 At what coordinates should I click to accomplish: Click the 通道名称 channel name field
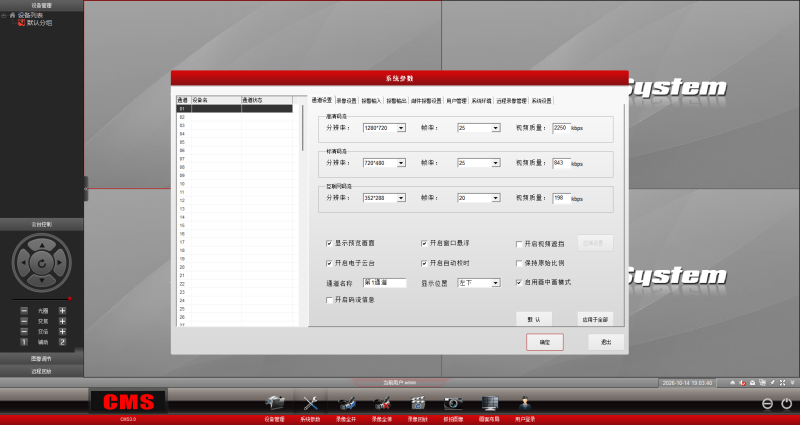[x=384, y=283]
